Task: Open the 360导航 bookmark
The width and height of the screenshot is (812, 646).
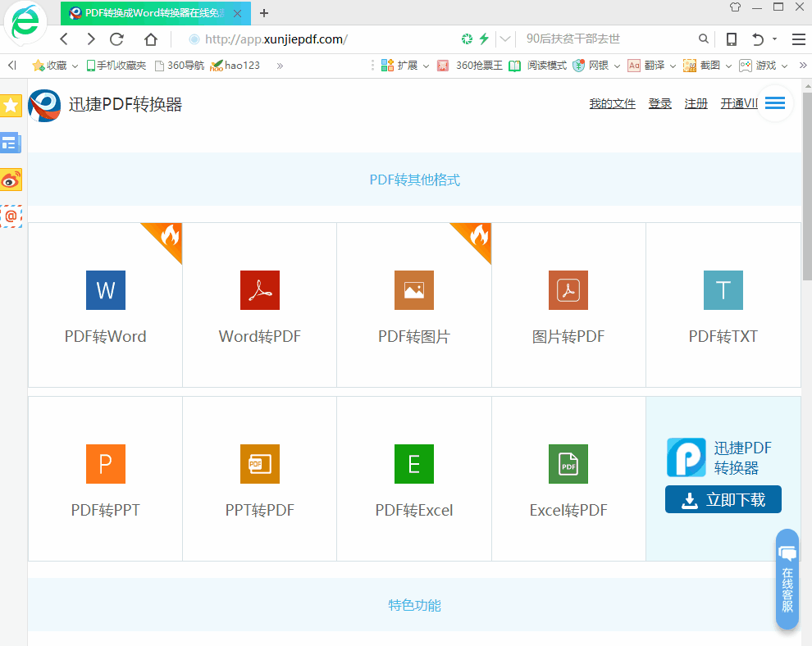Action: pos(180,66)
